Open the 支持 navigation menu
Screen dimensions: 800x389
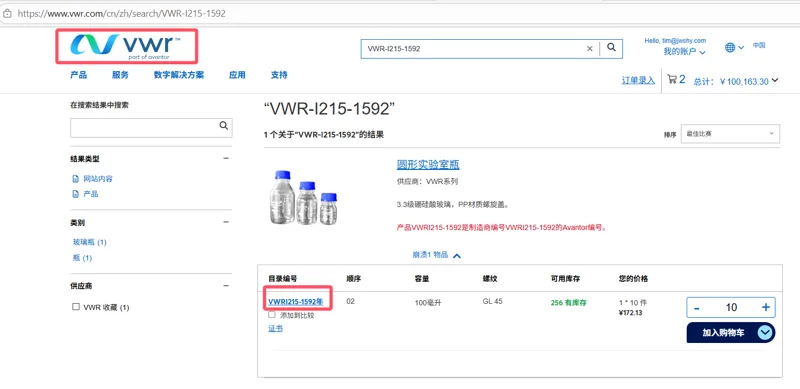pyautogui.click(x=279, y=75)
